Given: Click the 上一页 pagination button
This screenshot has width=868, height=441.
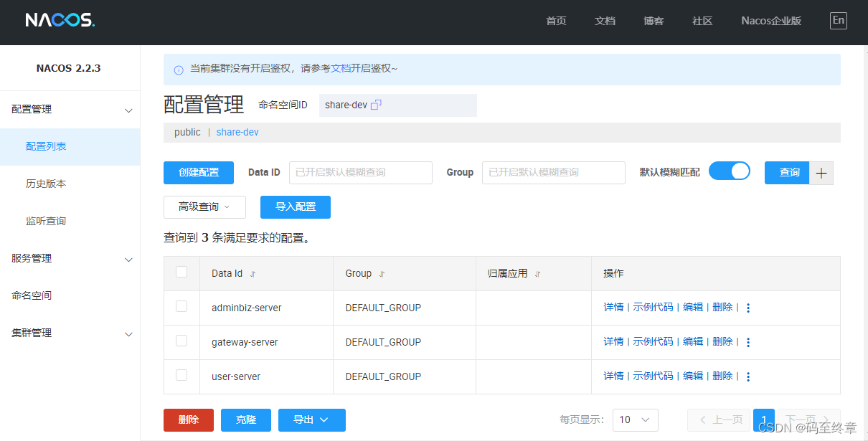Looking at the screenshot, I should click(719, 419).
